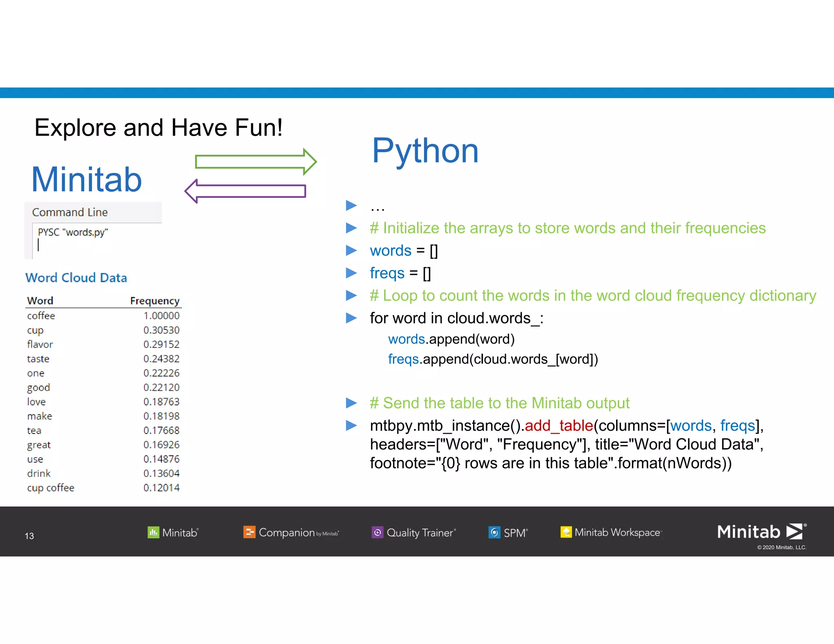Image resolution: width=834 pixels, height=644 pixels.
Task: Click the '© 2020 Minitab, LLC.' copyright text
Action: [781, 548]
